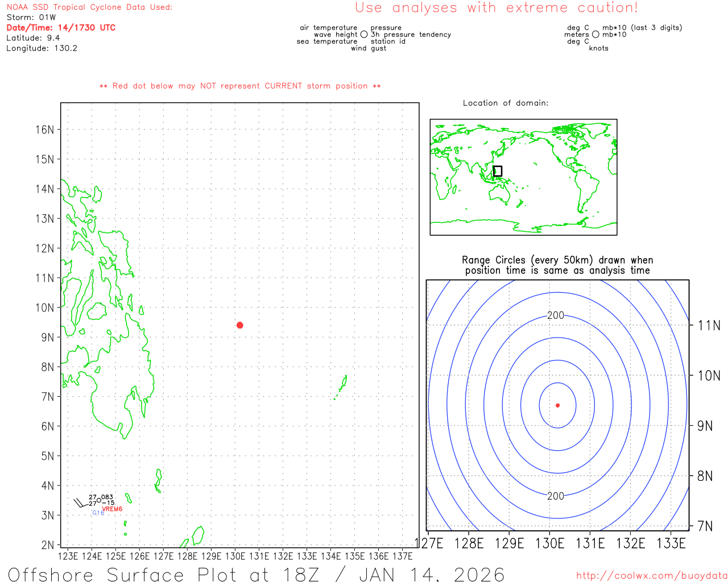Click the 'air temperature' legend label
This screenshot has height=582, width=728.
coord(329,28)
